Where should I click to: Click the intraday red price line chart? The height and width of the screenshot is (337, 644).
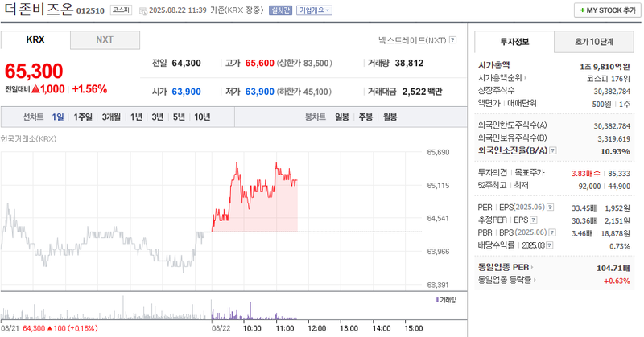pos(254,197)
